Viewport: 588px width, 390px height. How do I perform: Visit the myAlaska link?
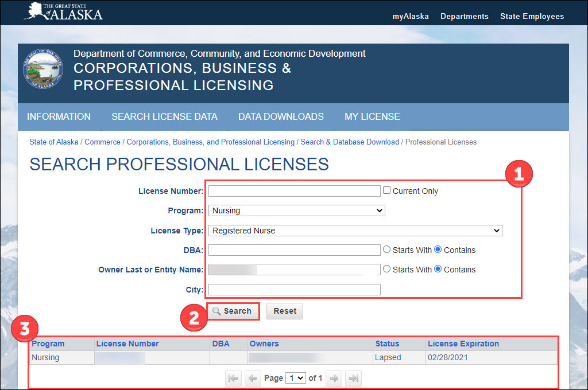411,17
